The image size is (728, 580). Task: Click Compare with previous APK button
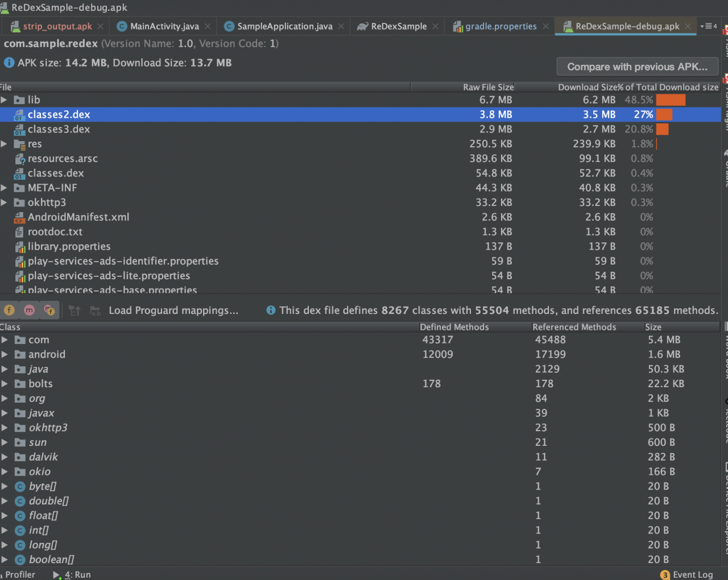click(638, 67)
